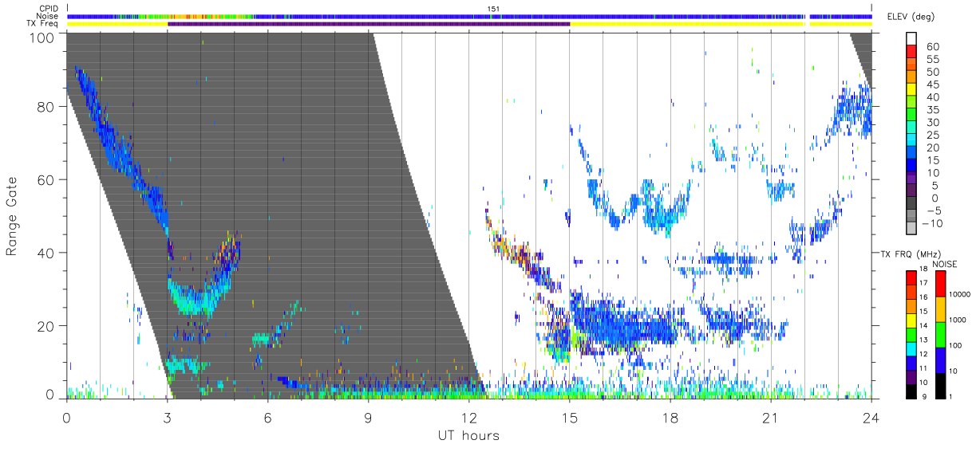Click the '100' label in NOISE legend
Viewport: 980px width, 452px height.
957,345
